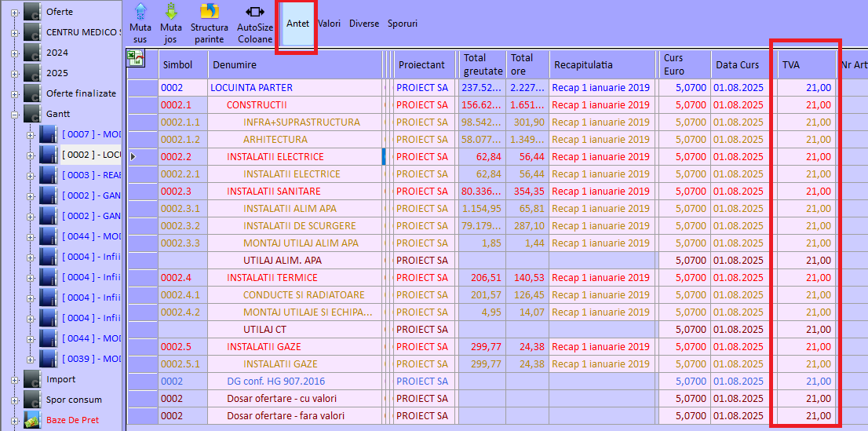Click the Muta jos green arrow
868x431 pixels.
click(x=170, y=12)
